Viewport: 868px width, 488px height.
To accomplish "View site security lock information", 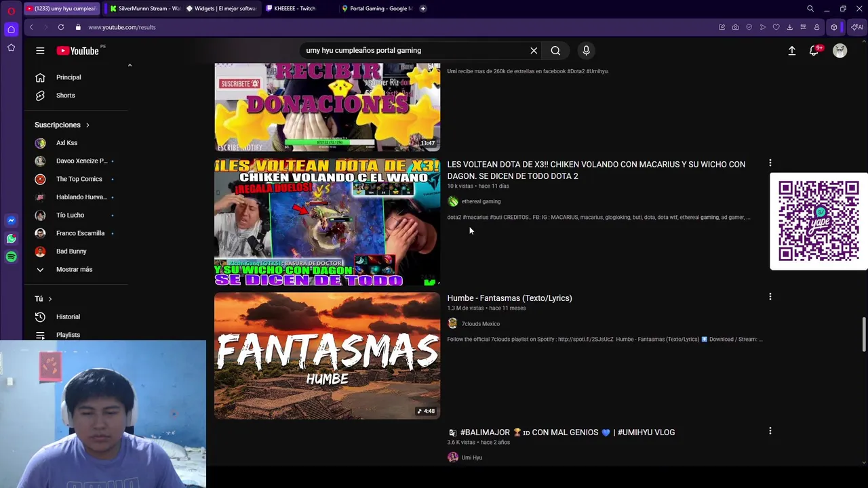I will [78, 27].
